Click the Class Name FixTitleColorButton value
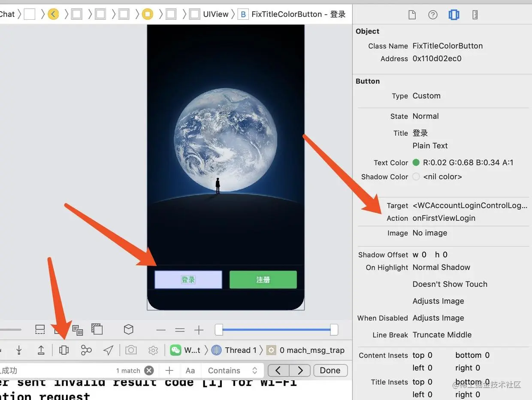Viewport: 532px width, 400px height. click(x=447, y=46)
